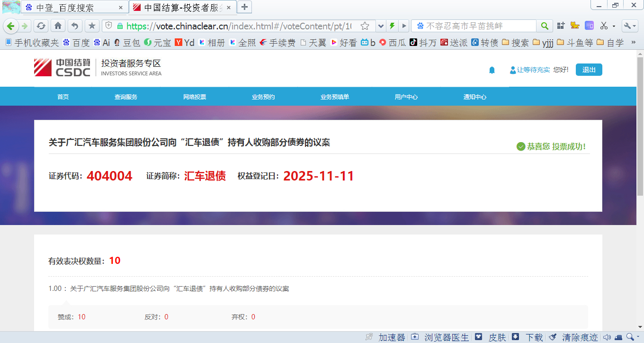Image resolution: width=644 pixels, height=343 pixels.
Task: Open the zoom dropdown in status bar
Action: (x=639, y=337)
